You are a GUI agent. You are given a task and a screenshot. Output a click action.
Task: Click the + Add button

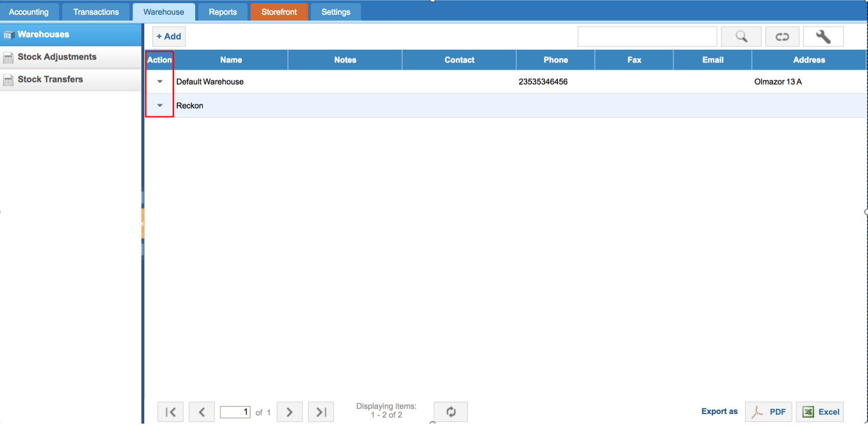click(169, 37)
